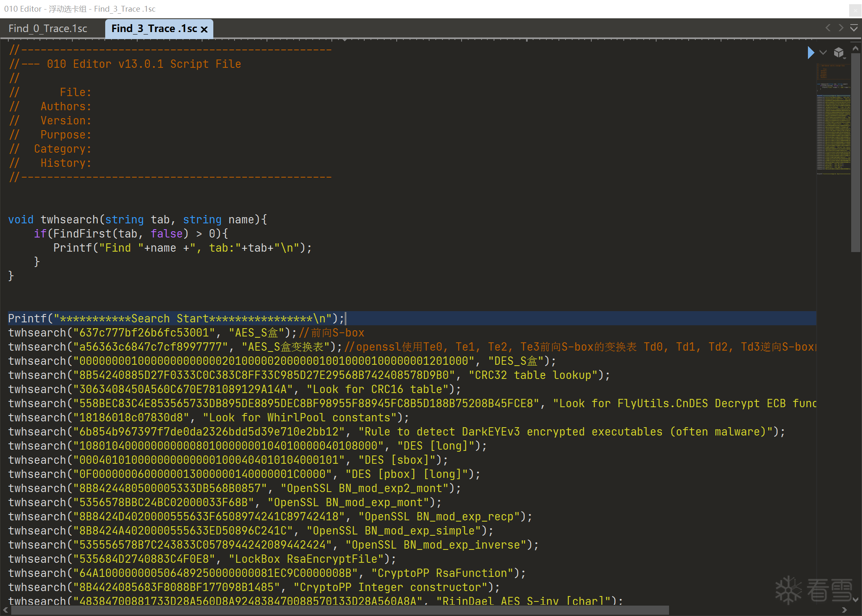This screenshot has height=616, width=862.
Task: Click the horizontal scrollbar left arrow
Action: tap(5, 610)
